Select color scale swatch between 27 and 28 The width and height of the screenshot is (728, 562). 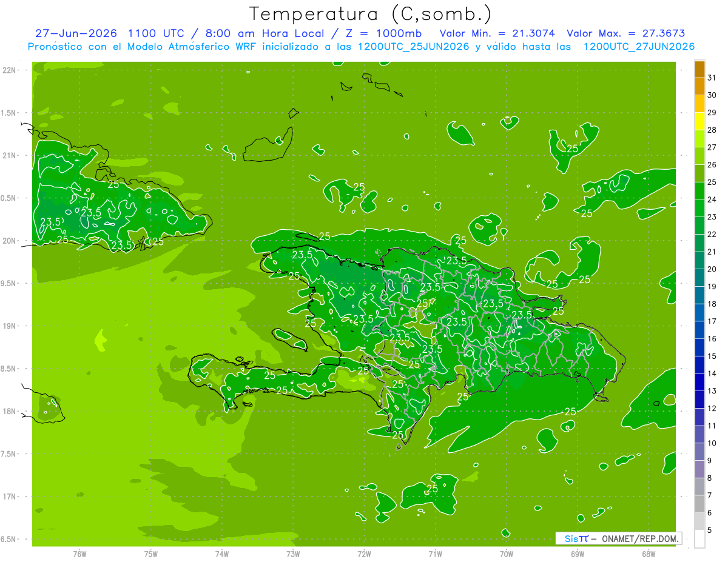coord(699,139)
